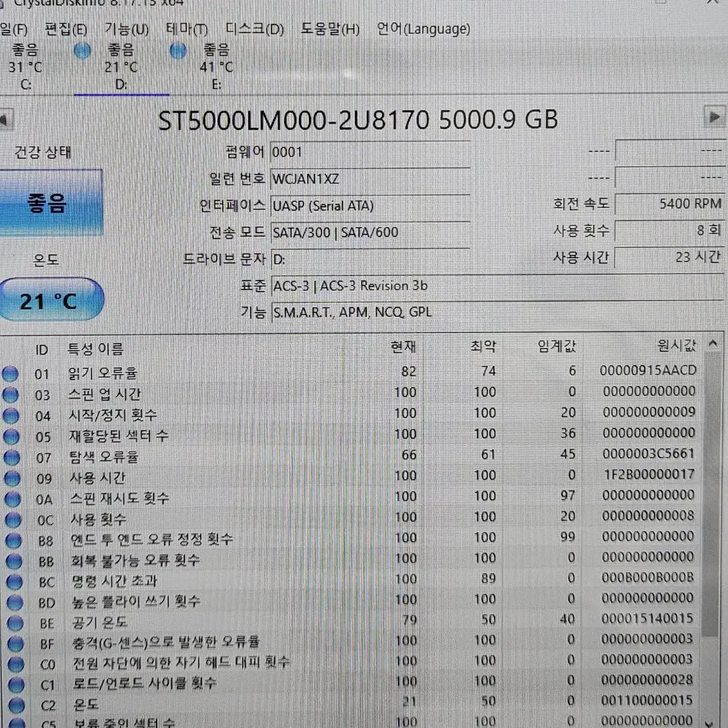
Task: Click the rotation speed value 5400 RPM
Action: [669, 204]
